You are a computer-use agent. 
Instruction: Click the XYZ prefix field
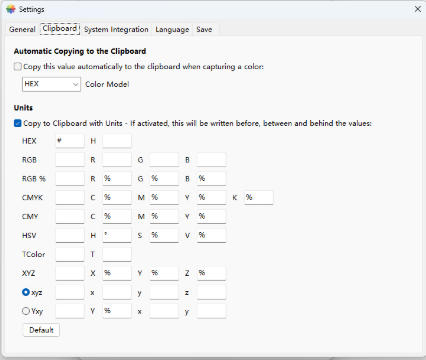(x=70, y=273)
